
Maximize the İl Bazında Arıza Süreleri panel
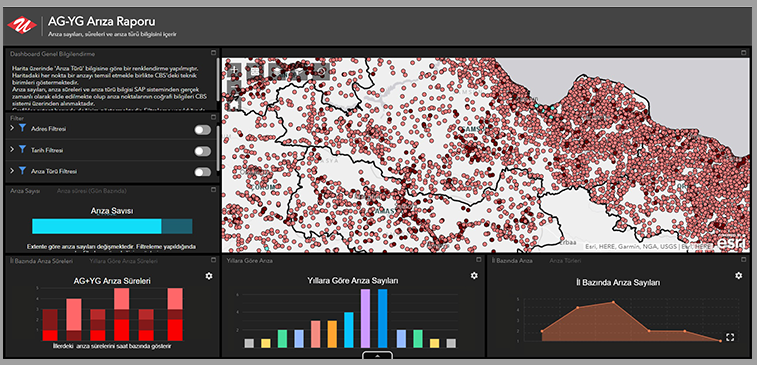[x=213, y=260]
